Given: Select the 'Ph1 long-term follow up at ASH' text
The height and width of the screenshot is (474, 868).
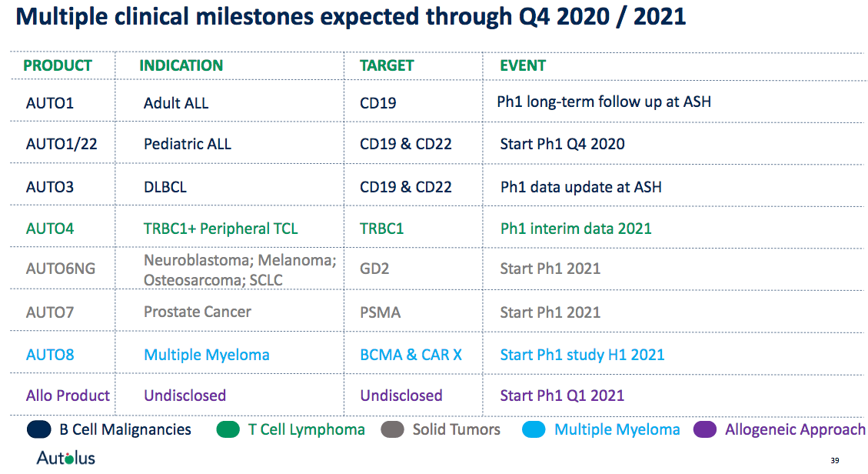Looking at the screenshot, I should [604, 102].
